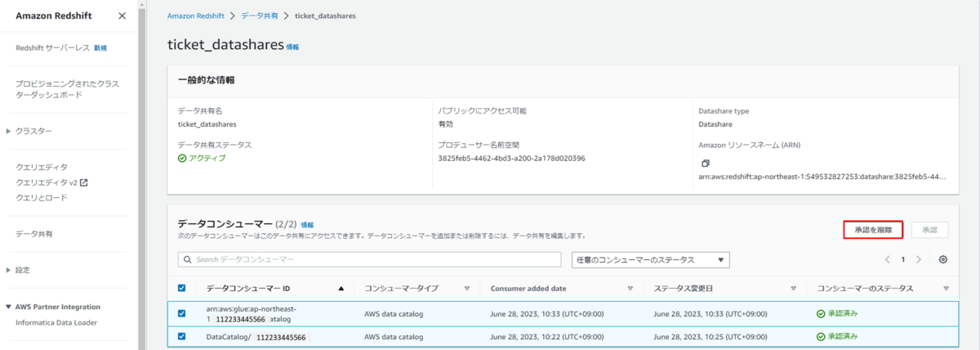Click the 承認を削除 button
Screen dimensions: 980x350
coord(873,230)
